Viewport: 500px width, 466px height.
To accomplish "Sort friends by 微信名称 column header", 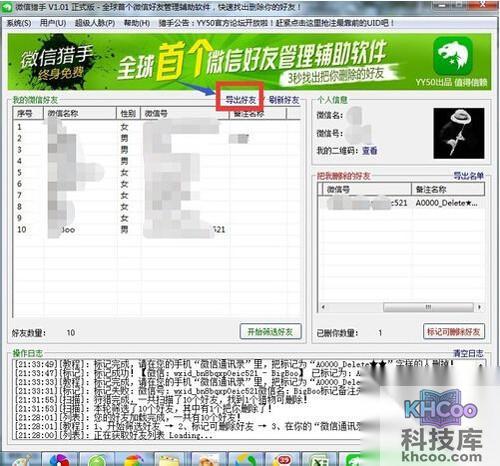I will coord(80,114).
